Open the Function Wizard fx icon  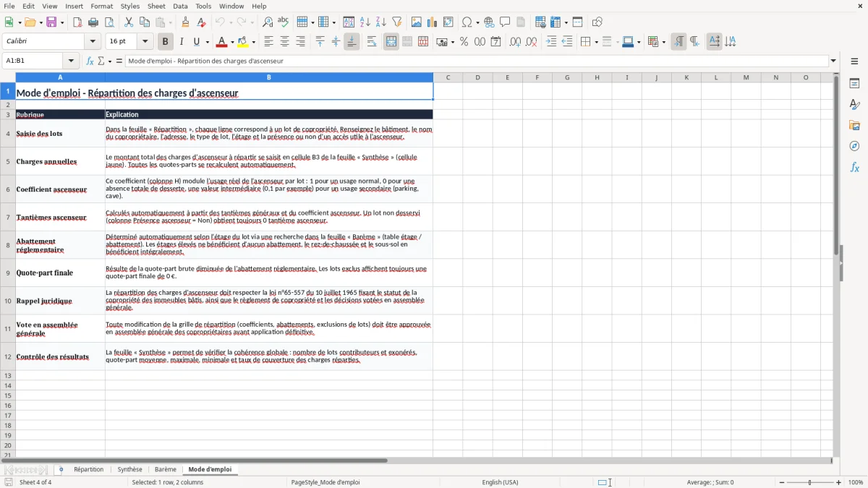pos(90,61)
